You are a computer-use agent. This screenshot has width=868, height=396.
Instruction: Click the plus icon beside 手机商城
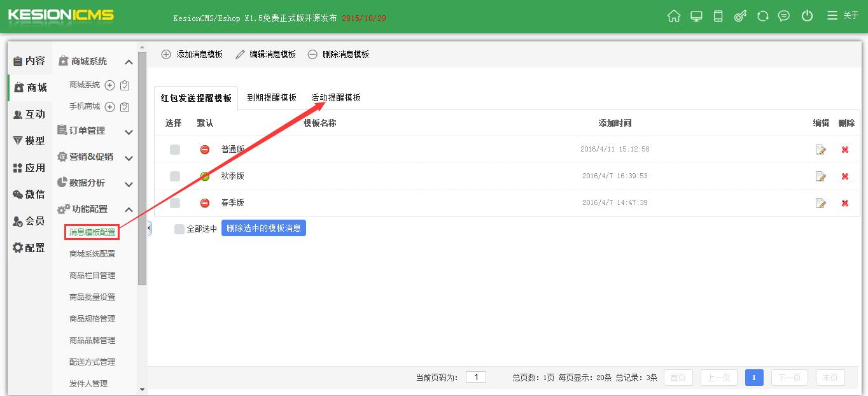click(109, 107)
